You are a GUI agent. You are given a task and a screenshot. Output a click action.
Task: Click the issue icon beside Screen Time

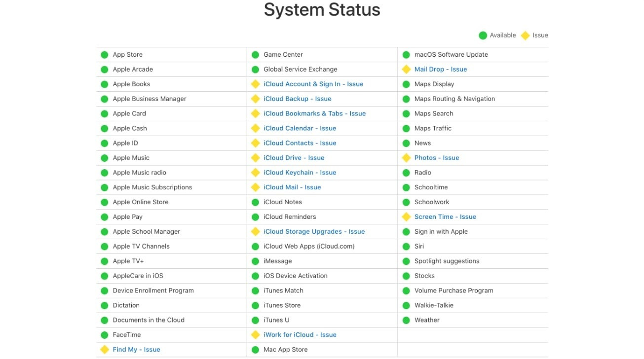point(406,216)
